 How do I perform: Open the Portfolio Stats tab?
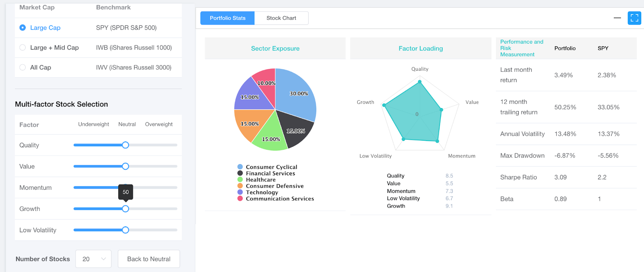[227, 18]
